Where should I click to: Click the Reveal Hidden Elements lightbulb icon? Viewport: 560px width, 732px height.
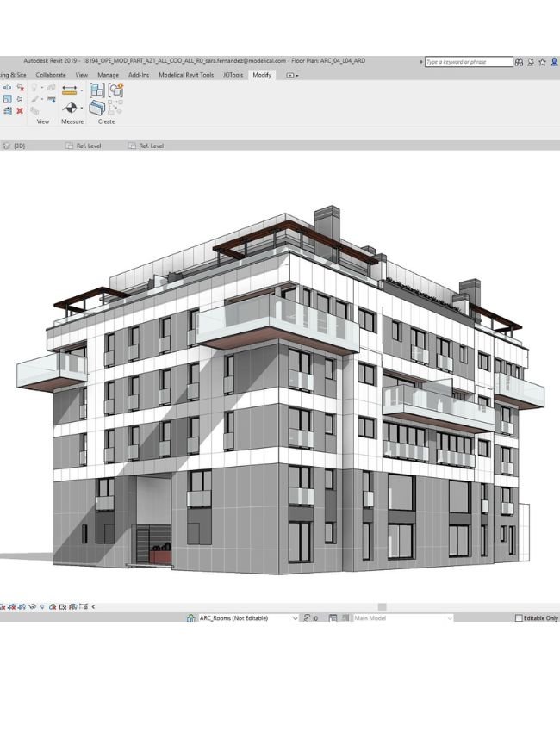coord(42,607)
